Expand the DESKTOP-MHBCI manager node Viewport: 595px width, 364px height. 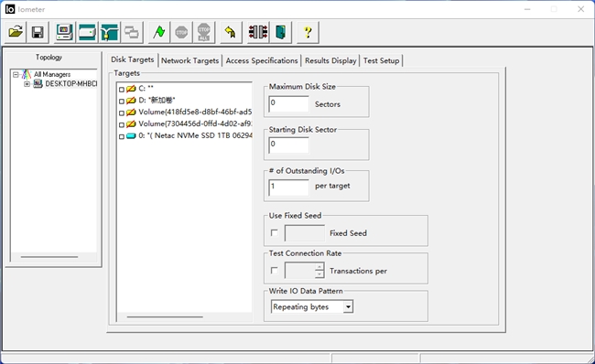point(27,84)
